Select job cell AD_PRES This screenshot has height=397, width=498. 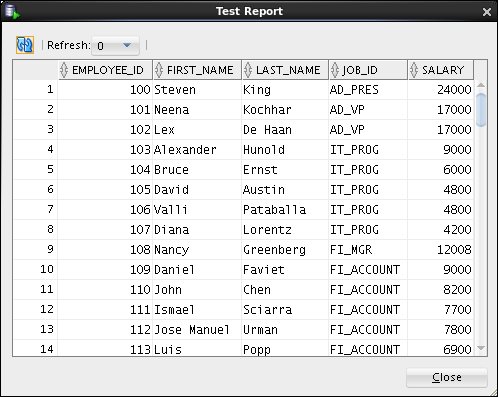pyautogui.click(x=368, y=90)
